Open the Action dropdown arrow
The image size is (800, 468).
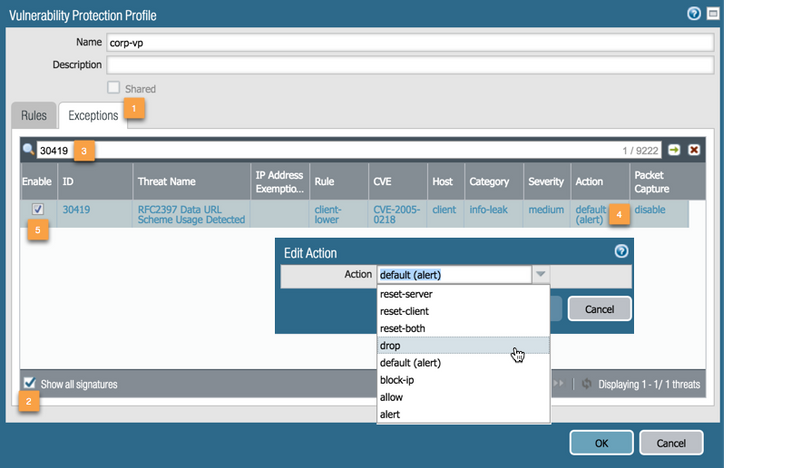[x=540, y=275]
